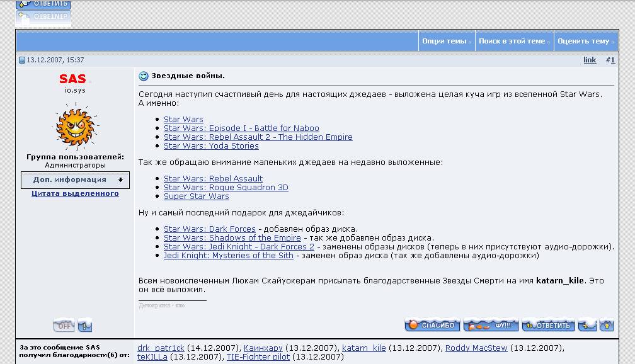Image resolution: width=635 pixels, height=364 pixels.
Task: Click the sun avatar of SAS
Action: pos(76,127)
